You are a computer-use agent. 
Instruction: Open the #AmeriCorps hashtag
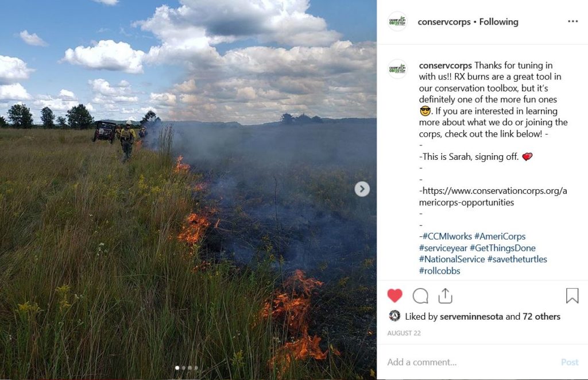coord(500,236)
